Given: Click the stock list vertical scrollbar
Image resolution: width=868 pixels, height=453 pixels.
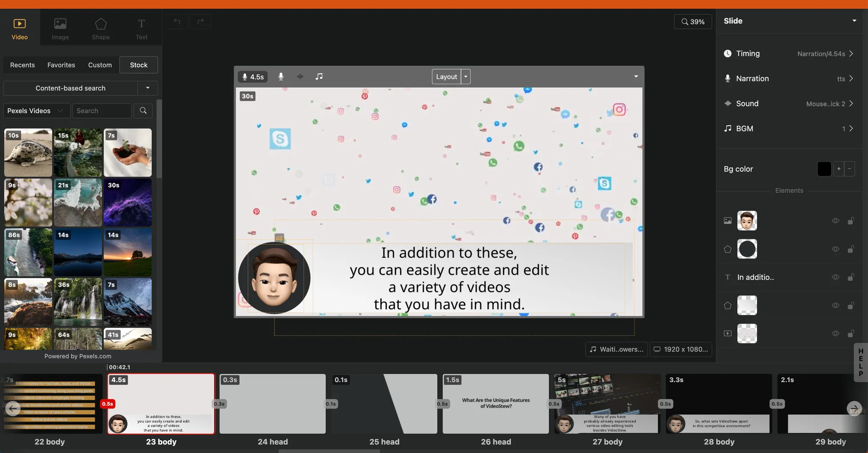Looking at the screenshot, I should 159,139.
